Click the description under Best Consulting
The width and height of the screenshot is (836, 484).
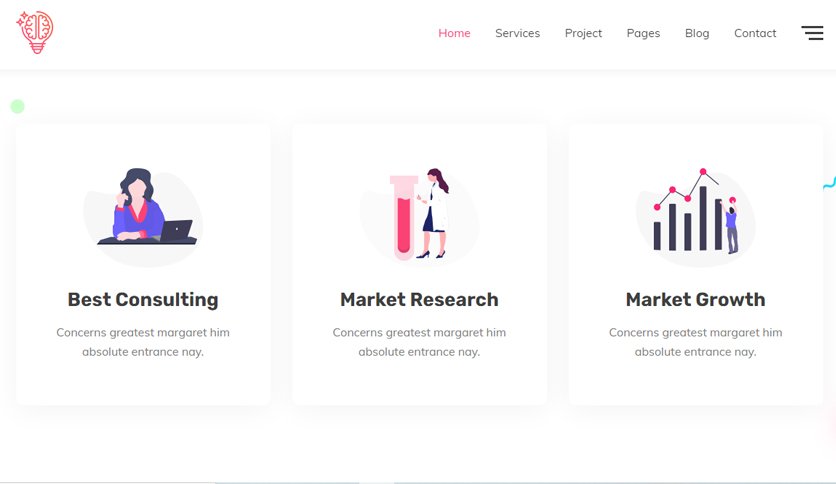[143, 342]
